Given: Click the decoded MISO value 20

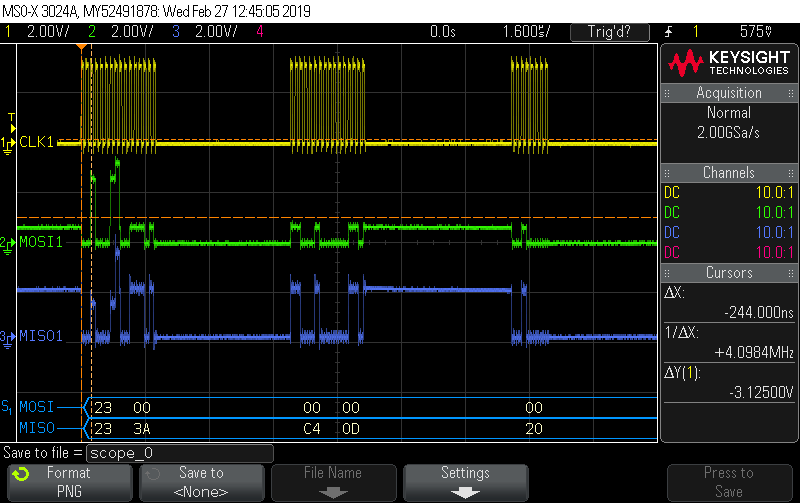Looking at the screenshot, I should [534, 429].
